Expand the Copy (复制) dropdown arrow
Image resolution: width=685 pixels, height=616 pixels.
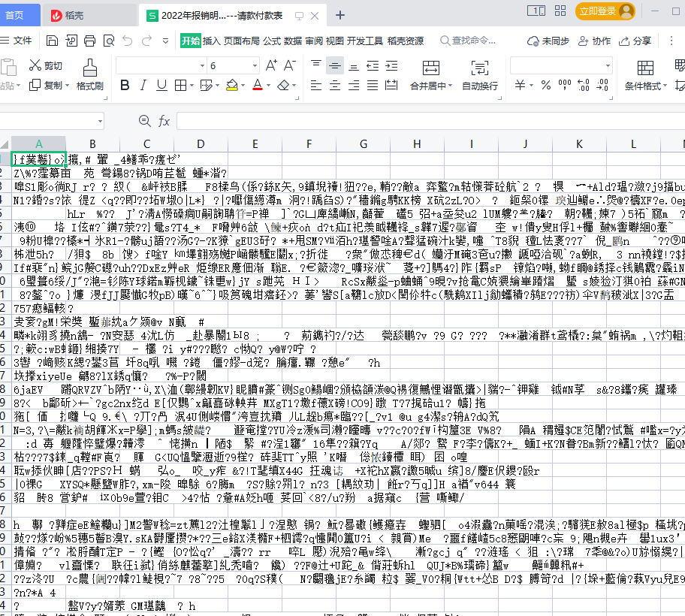(x=68, y=86)
